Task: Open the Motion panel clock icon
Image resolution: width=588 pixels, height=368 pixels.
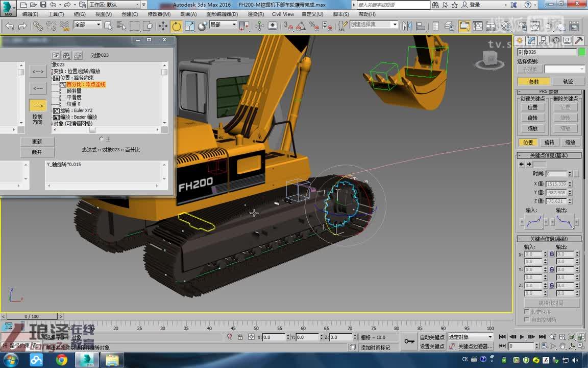Action: click(x=556, y=41)
